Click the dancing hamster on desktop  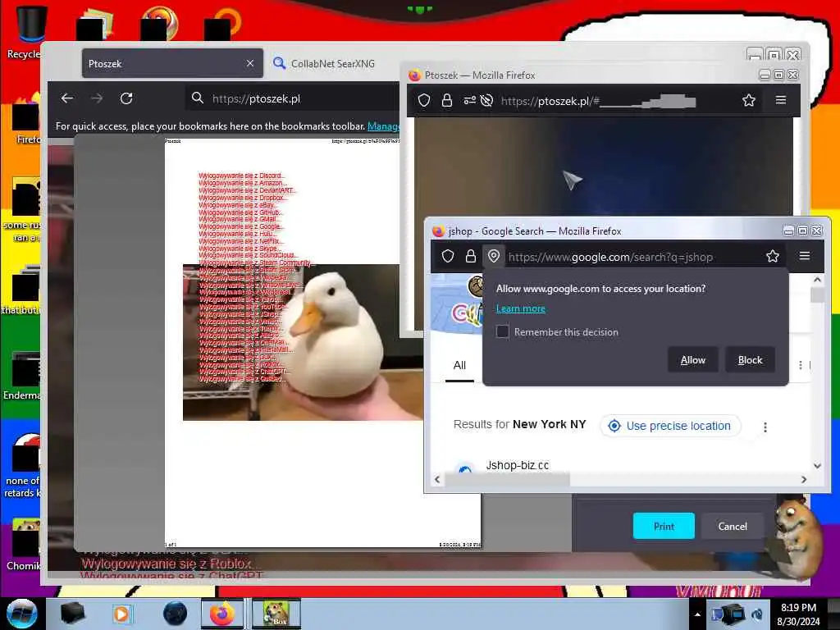(x=796, y=539)
